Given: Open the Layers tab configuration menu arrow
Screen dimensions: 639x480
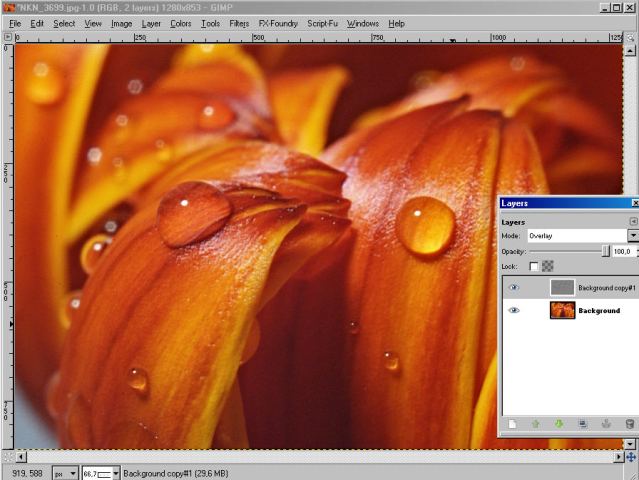Looking at the screenshot, I should coord(633,221).
